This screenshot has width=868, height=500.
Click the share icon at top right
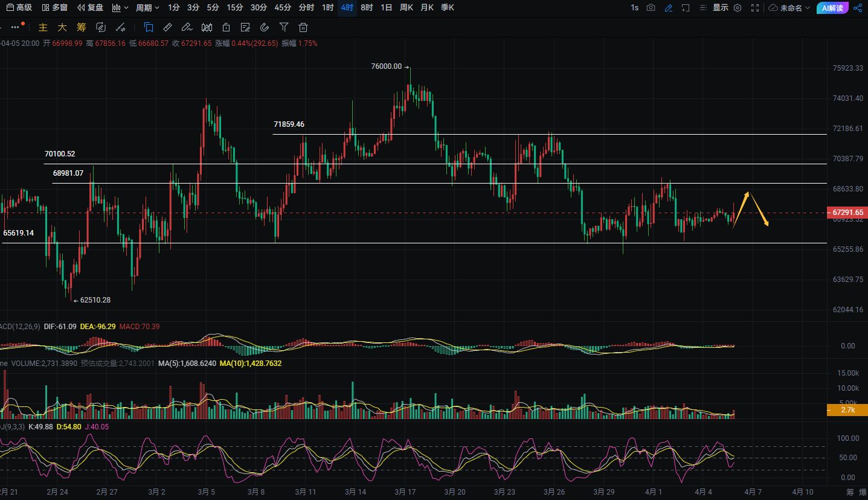tap(858, 8)
